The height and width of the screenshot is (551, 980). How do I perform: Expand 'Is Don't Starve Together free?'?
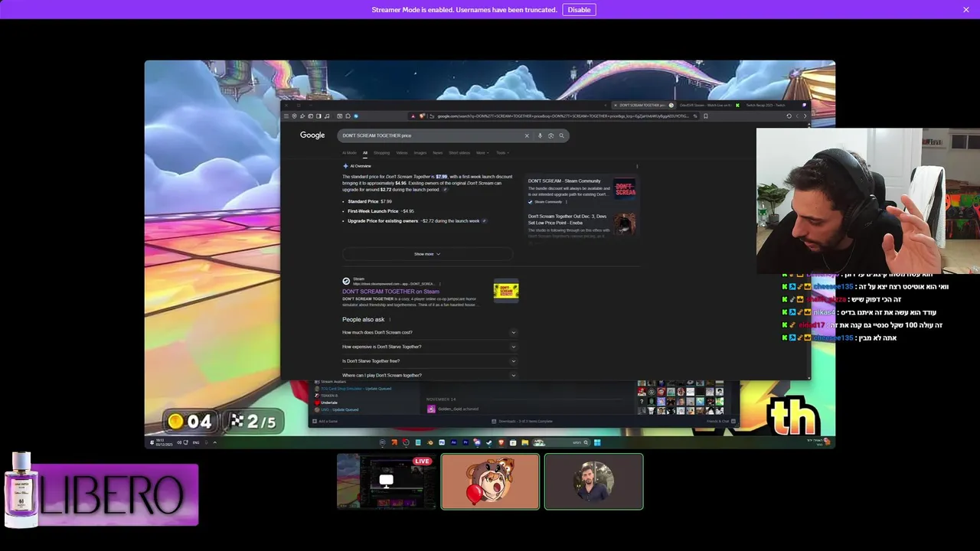tap(429, 361)
